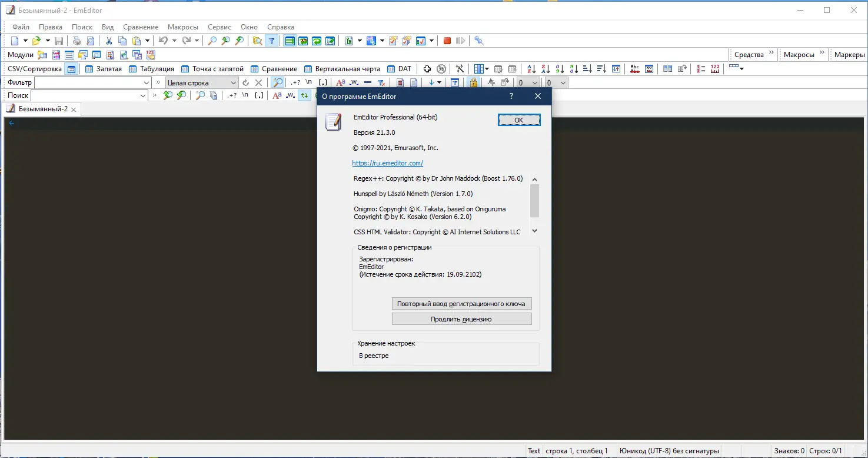Open the undo history dropdown
868x458 pixels.
click(x=175, y=40)
